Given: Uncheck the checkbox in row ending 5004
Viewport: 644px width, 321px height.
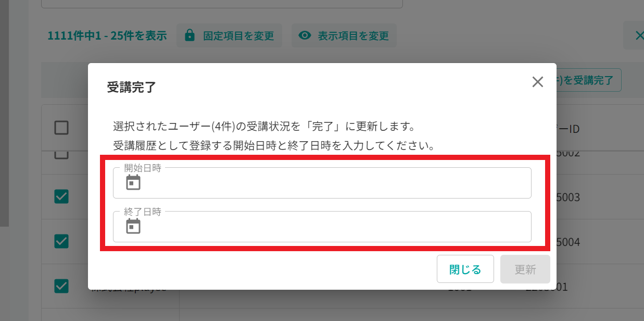Looking at the screenshot, I should 61,241.
